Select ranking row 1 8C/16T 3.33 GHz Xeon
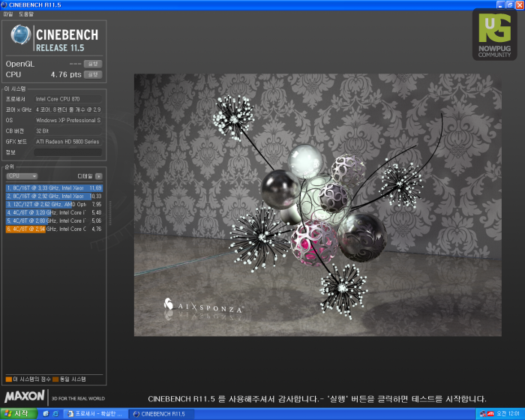The height and width of the screenshot is (420, 525). click(x=54, y=188)
